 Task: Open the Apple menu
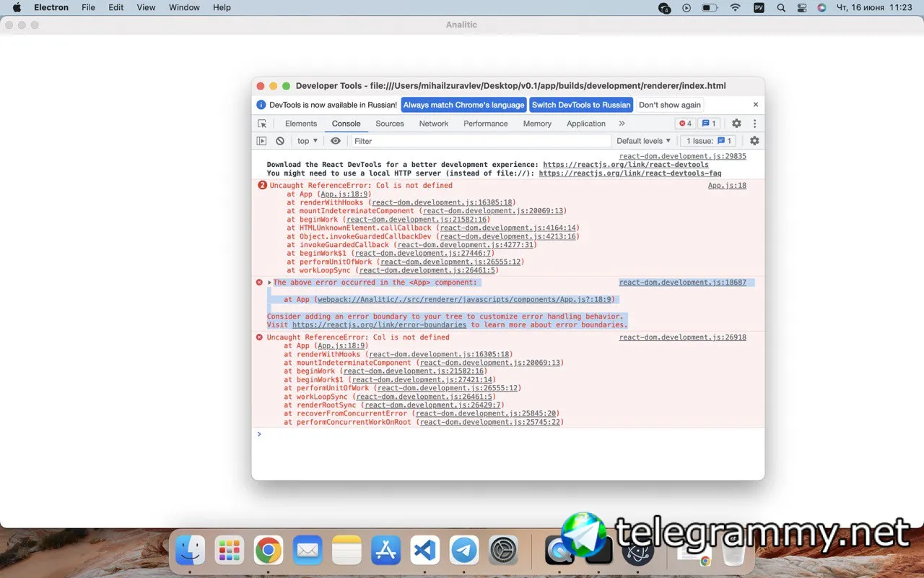click(x=17, y=7)
